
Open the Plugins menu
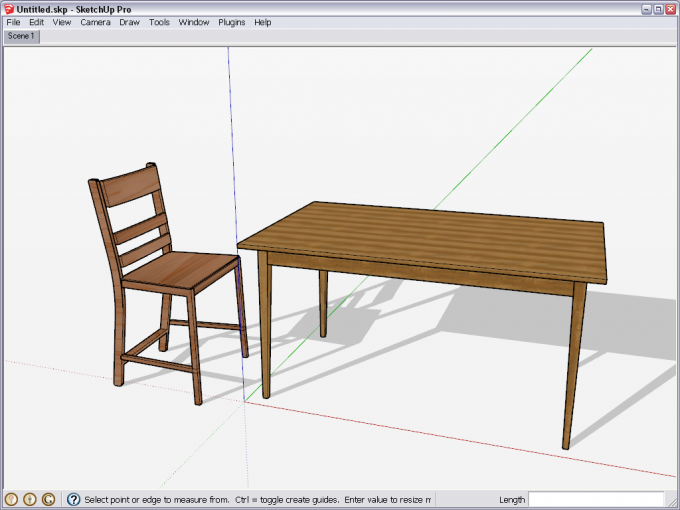232,22
